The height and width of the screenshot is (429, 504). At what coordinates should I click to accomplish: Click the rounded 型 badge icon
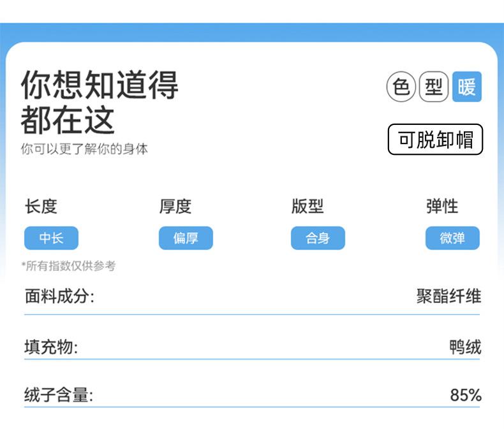point(434,87)
